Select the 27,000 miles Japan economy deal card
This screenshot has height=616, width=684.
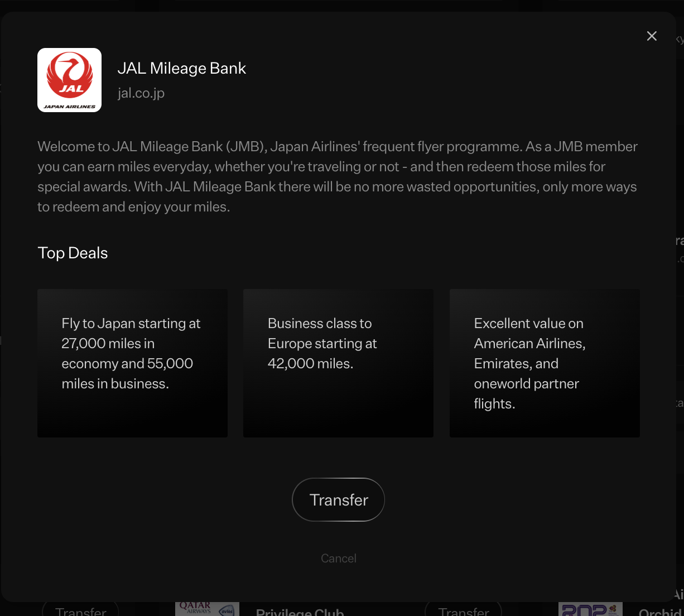[x=132, y=363]
